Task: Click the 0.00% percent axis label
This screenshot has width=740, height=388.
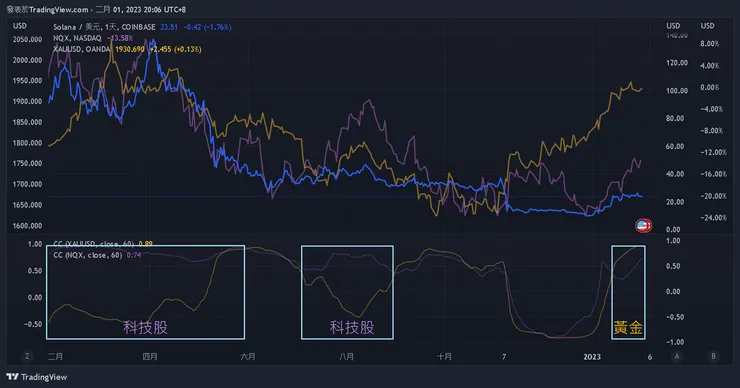Action: pyautogui.click(x=710, y=87)
